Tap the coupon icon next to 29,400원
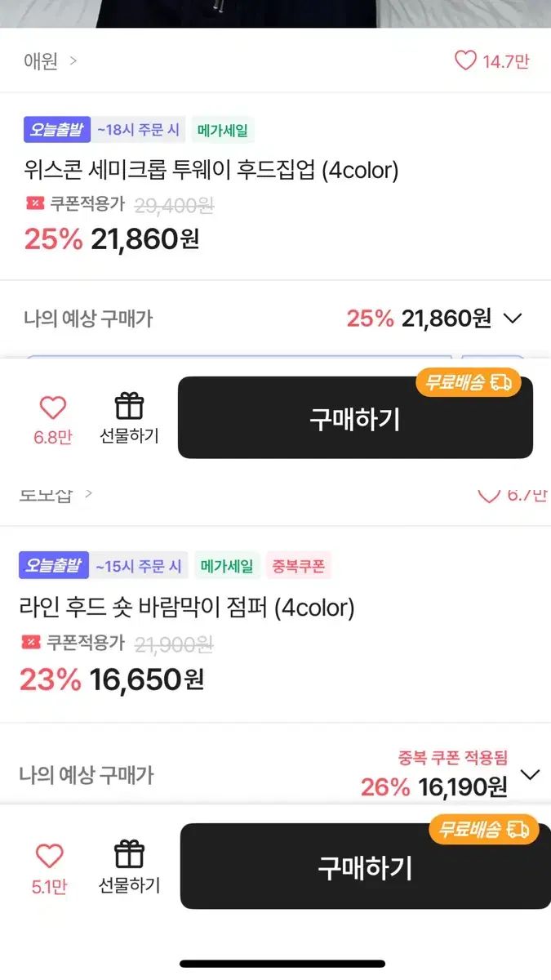 coord(35,204)
